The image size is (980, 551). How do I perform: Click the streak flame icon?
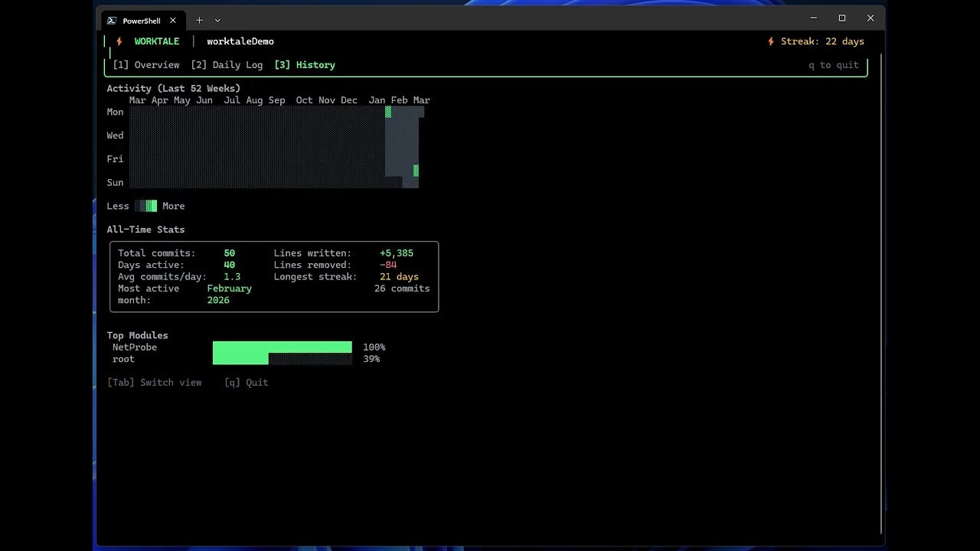(x=771, y=41)
